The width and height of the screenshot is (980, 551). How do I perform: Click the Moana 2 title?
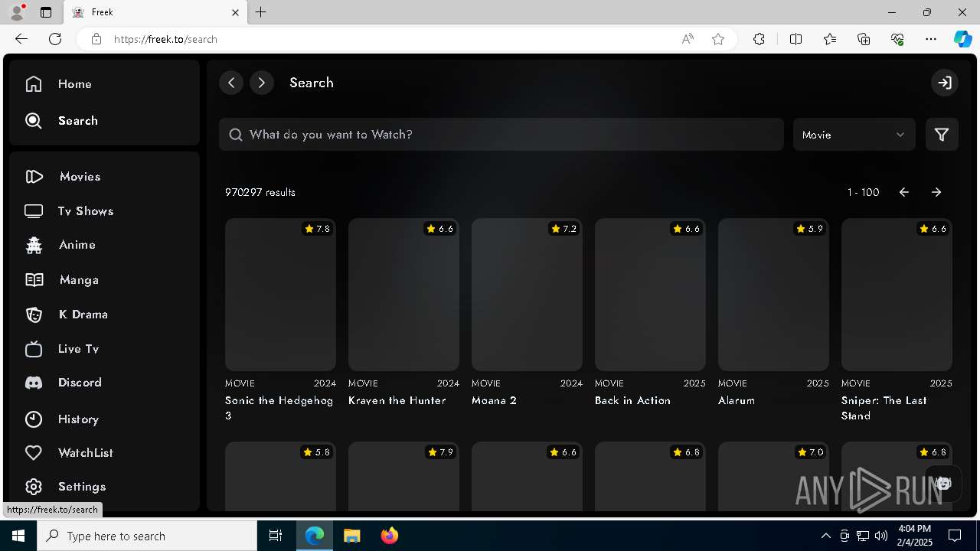(495, 400)
